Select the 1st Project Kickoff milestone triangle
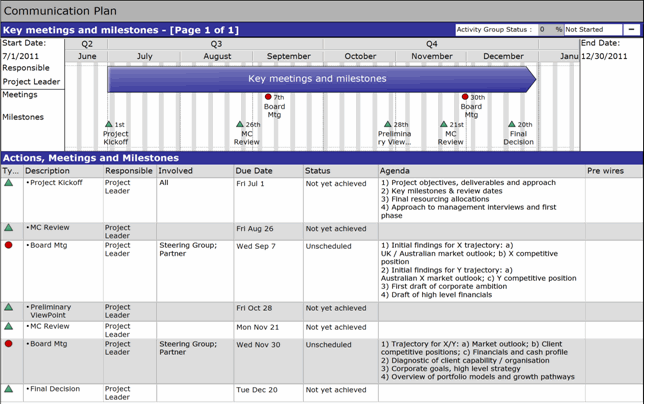645x404 pixels. tap(109, 124)
